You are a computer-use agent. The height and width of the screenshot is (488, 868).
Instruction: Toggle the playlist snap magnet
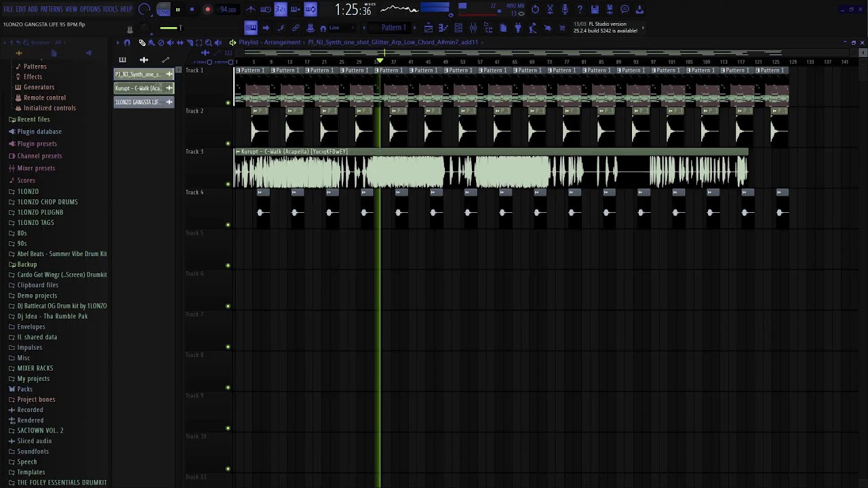click(127, 42)
